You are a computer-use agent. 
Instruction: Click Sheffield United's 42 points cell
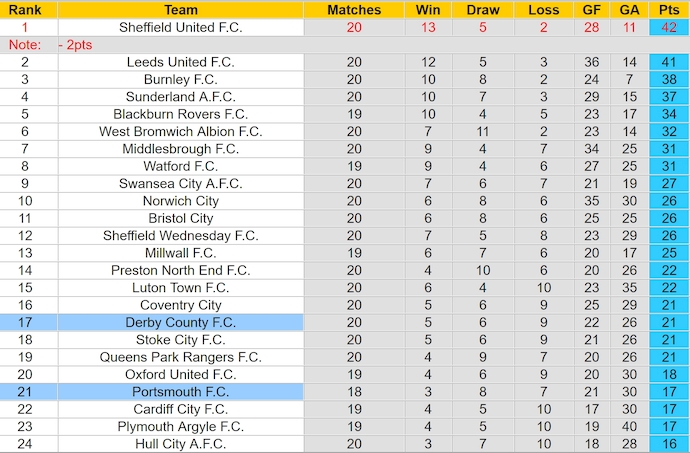click(x=669, y=27)
